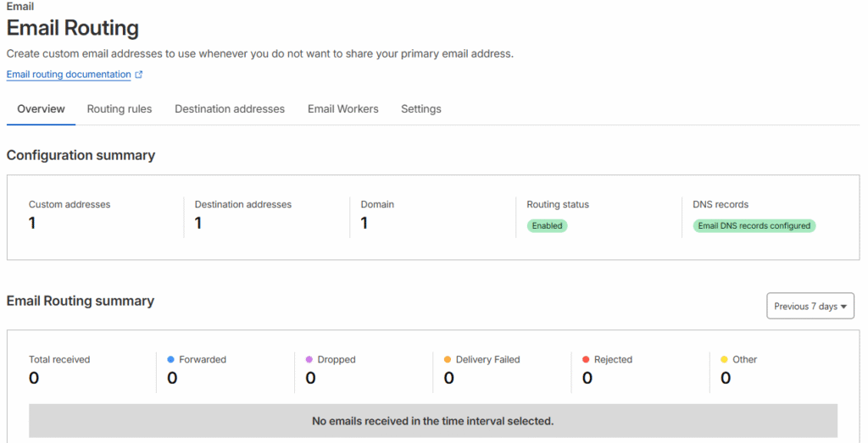This screenshot has width=868, height=443.
Task: Click the green Enabled routing status badge
Action: tap(547, 225)
